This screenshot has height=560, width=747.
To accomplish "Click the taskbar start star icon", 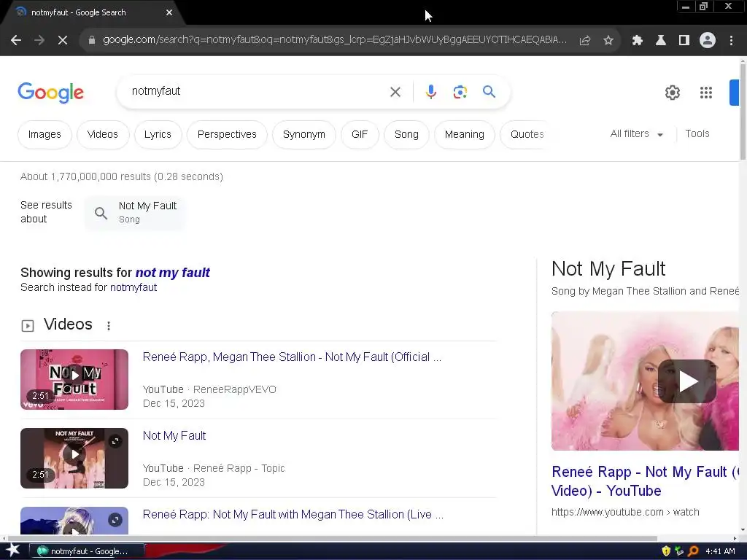I will (x=13, y=551).
